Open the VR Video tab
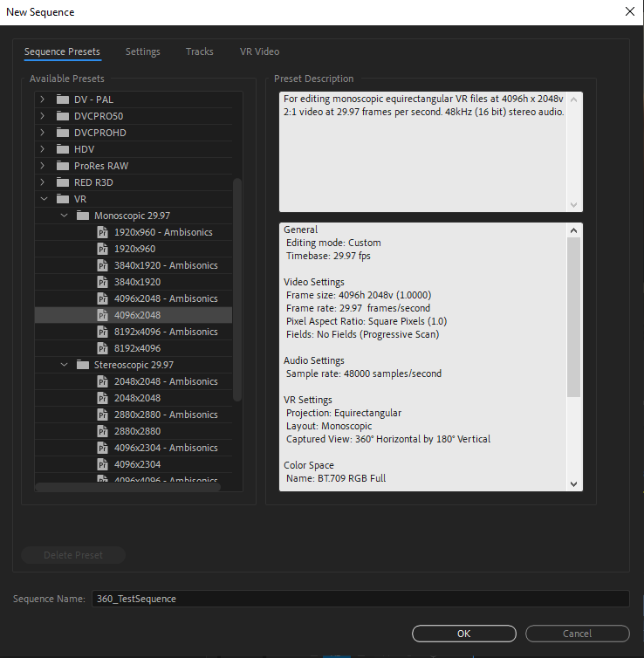This screenshot has width=644, height=658. pyautogui.click(x=259, y=51)
